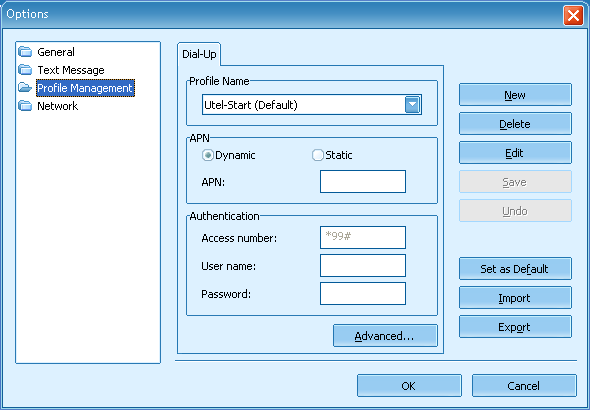Click the Delete profile button
Image resolution: width=590 pixels, height=410 pixels.
coord(515,124)
